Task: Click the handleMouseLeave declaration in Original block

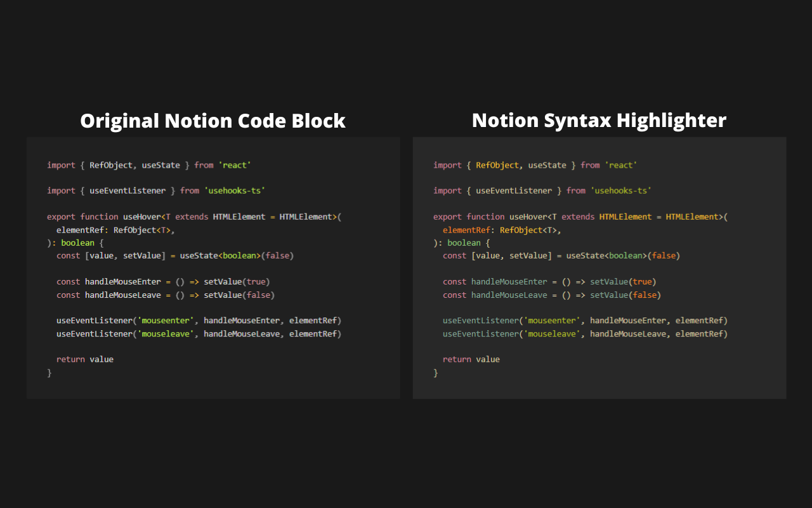Action: pos(166,295)
